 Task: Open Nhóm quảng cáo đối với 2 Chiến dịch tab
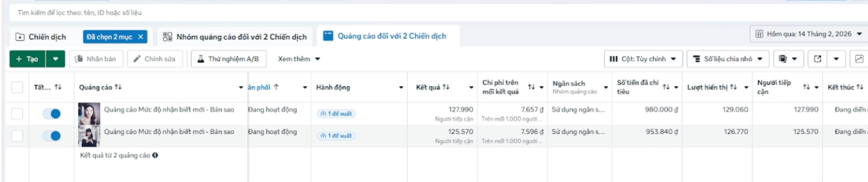point(235,36)
